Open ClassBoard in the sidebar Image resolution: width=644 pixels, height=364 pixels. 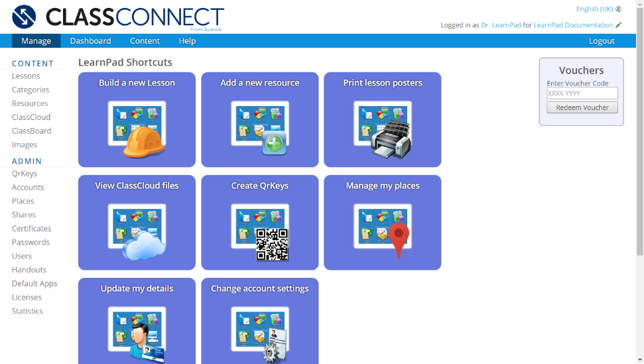tap(32, 131)
